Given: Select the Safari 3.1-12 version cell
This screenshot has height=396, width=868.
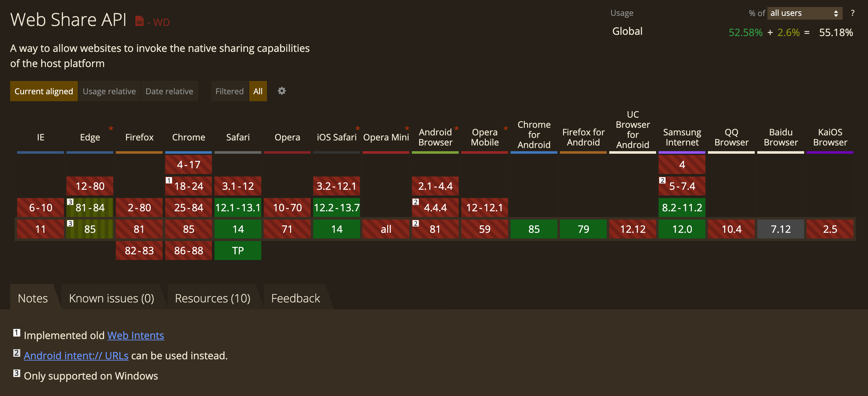Looking at the screenshot, I should pos(238,186).
